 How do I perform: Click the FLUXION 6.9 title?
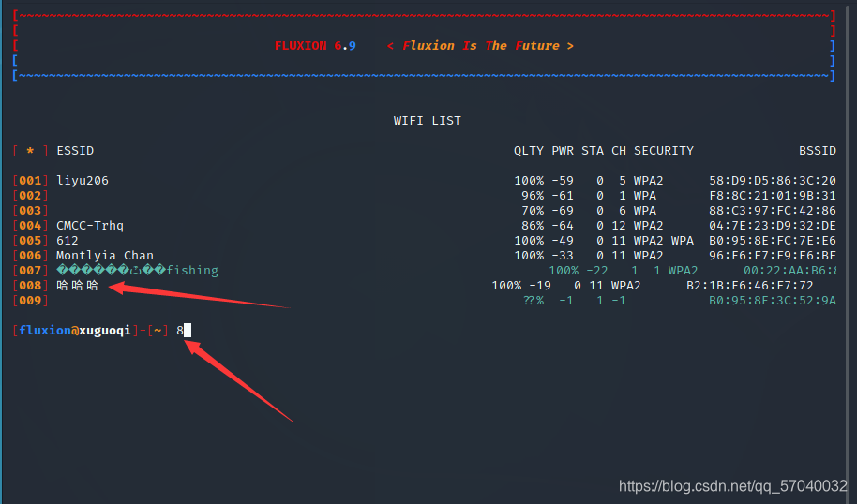(315, 46)
